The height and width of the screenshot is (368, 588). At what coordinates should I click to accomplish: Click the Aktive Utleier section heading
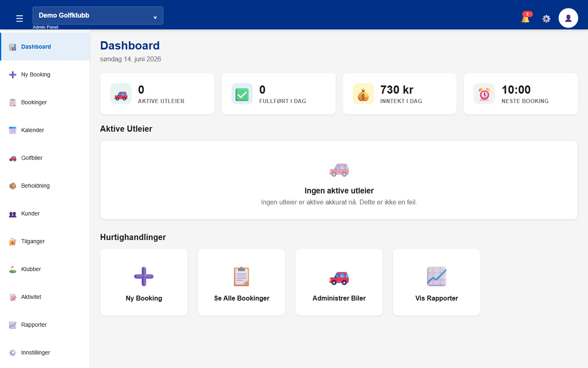pyautogui.click(x=126, y=129)
